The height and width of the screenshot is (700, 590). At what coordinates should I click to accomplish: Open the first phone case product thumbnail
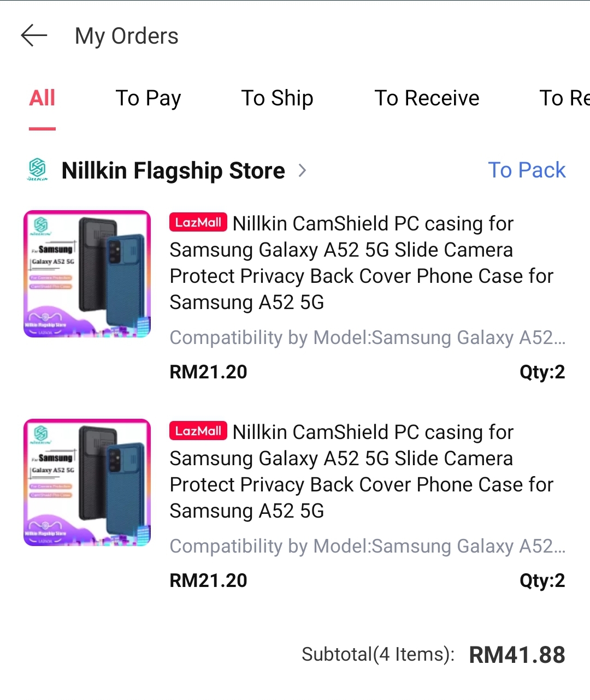click(87, 274)
